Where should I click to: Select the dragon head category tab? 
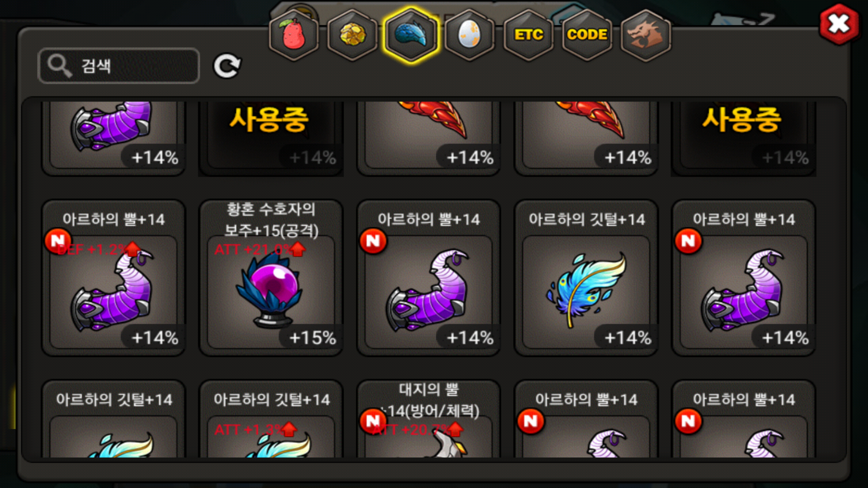646,35
